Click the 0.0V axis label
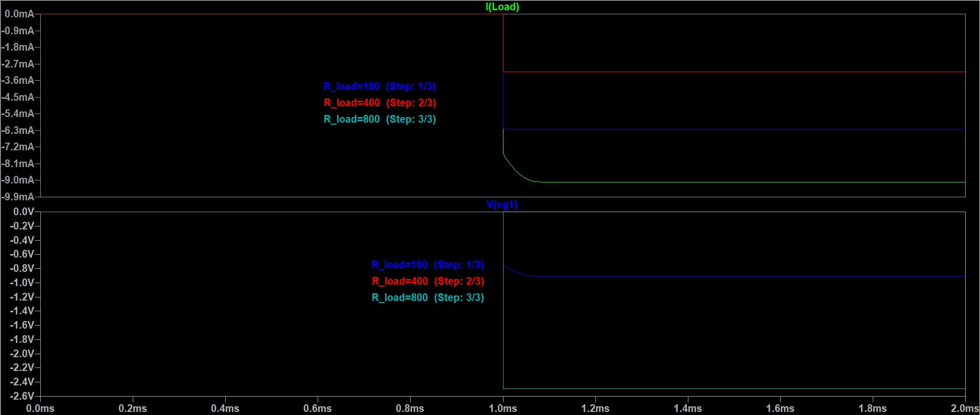The image size is (980, 415). click(x=23, y=212)
